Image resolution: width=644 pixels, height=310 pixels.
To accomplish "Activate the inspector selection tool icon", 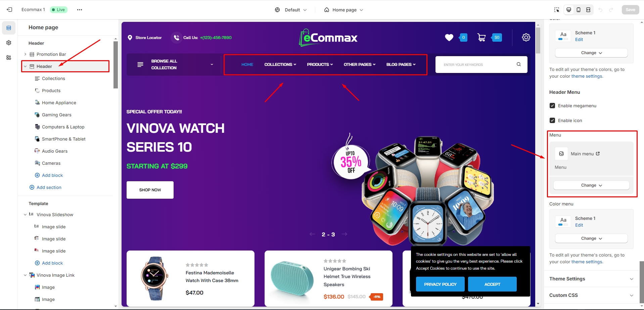I will pos(557,10).
